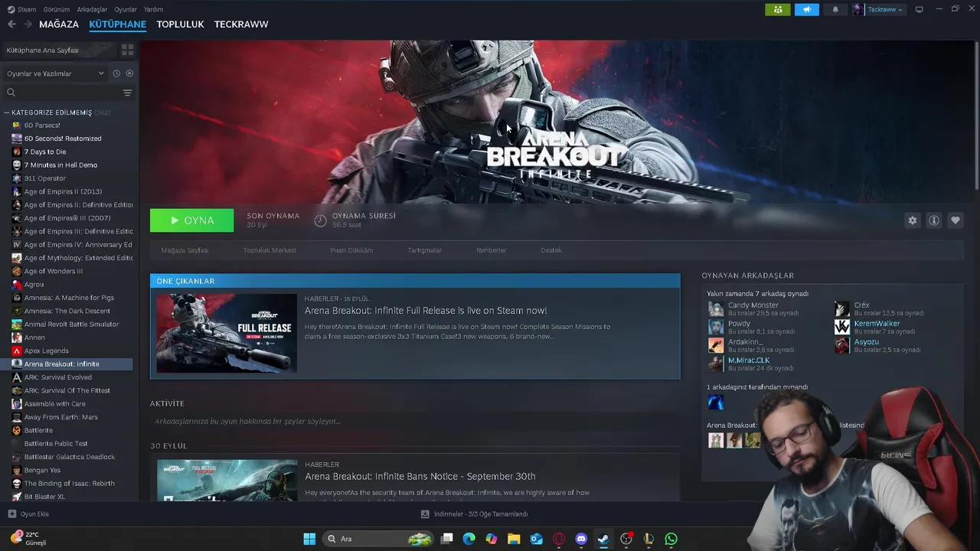Show only ready-to-play games icon
The height and width of the screenshot is (551, 980).
129,73
